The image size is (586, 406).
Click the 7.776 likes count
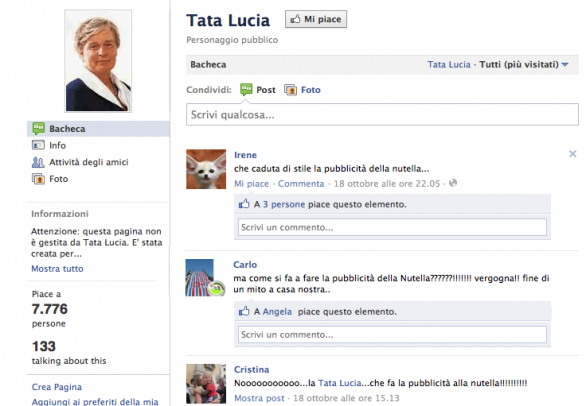point(50,309)
